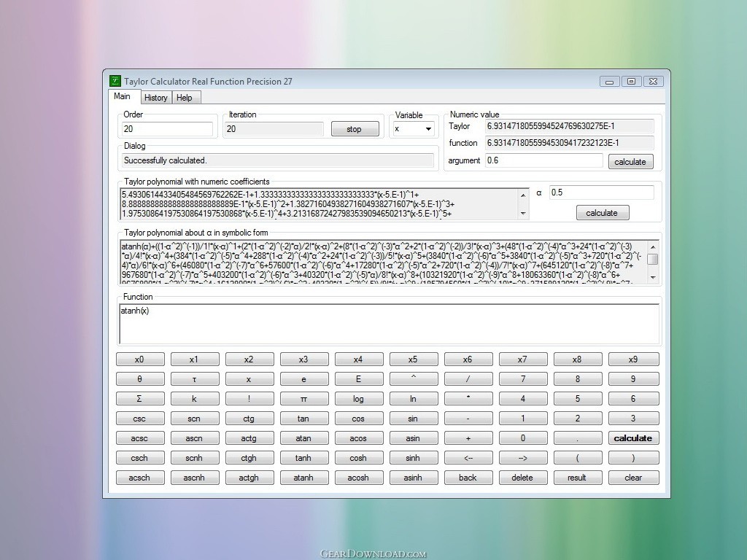Image resolution: width=747 pixels, height=560 pixels.
Task: Click the bold calculate keypad button
Action: coord(634,438)
